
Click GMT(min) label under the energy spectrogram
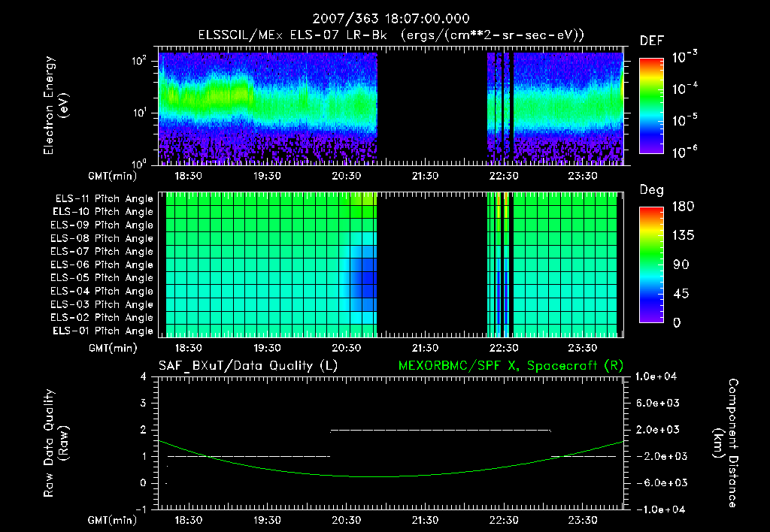(112, 176)
